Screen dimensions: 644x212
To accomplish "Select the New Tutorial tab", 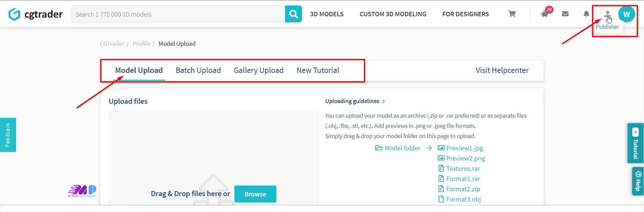I will pyautogui.click(x=318, y=70).
